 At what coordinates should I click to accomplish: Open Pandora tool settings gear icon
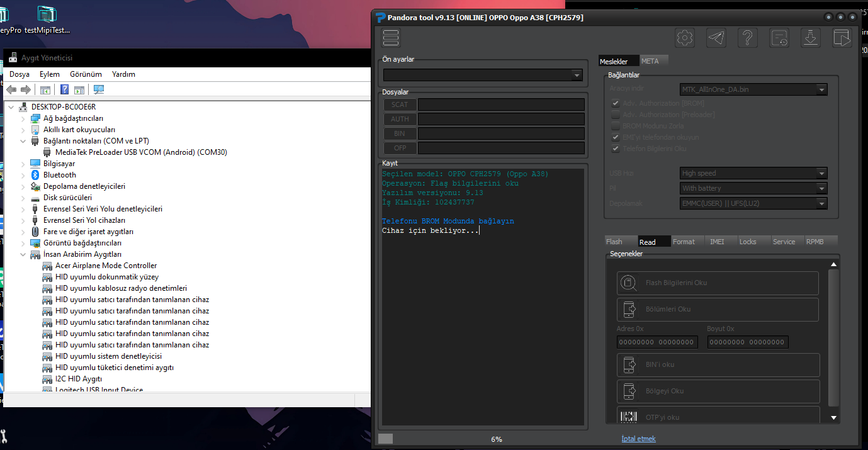[x=685, y=38]
